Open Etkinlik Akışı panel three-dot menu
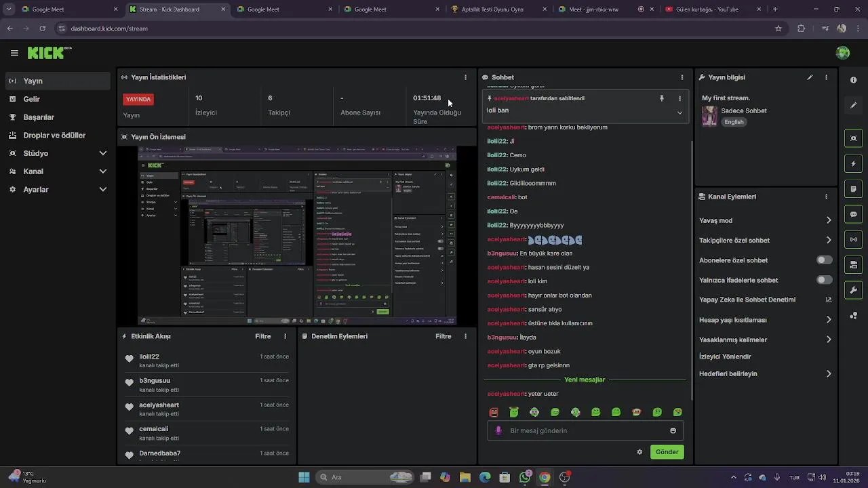The image size is (868, 488). click(x=285, y=336)
